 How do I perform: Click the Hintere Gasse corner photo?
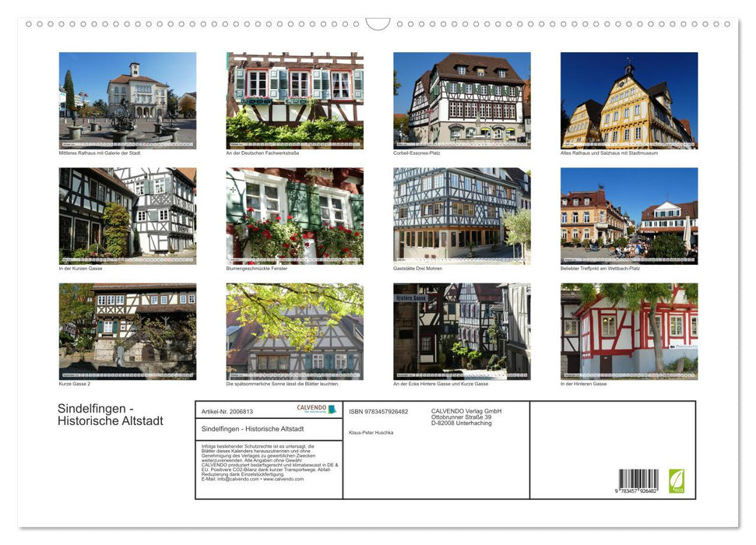(x=461, y=330)
